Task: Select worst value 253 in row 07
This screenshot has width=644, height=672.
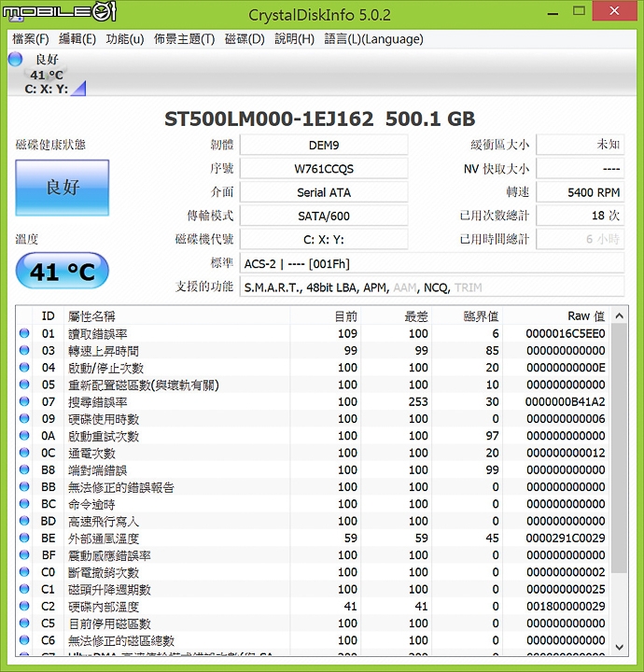Action: point(418,401)
